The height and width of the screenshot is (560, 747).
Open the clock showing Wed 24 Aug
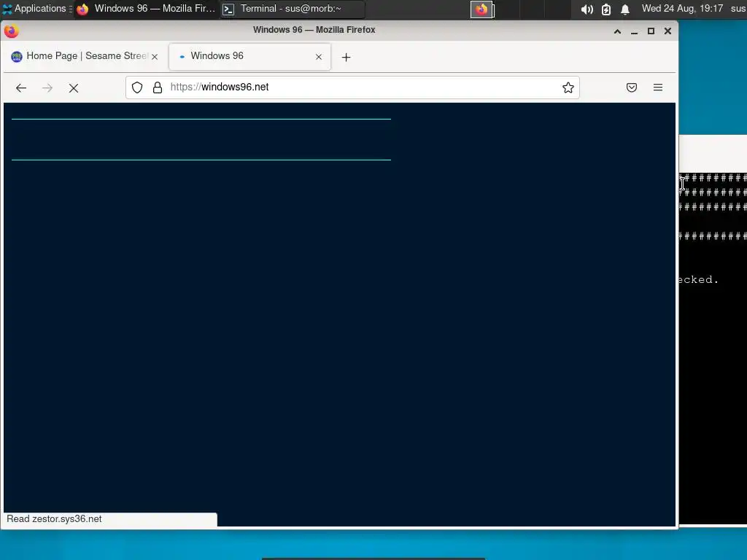pyautogui.click(x=682, y=9)
